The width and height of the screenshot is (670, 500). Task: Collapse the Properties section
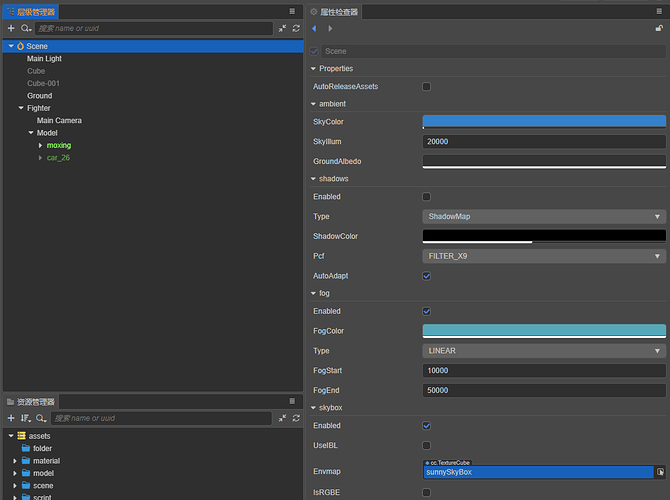pyautogui.click(x=313, y=68)
